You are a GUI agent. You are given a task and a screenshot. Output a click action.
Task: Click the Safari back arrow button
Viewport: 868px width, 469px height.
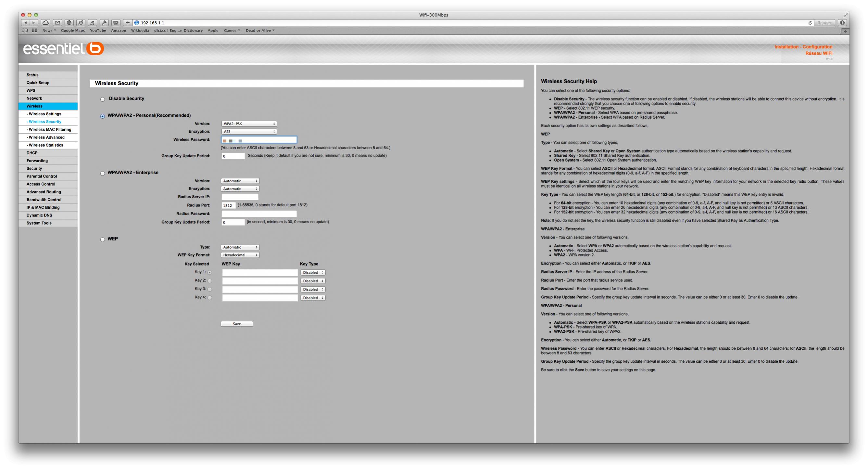[x=26, y=23]
